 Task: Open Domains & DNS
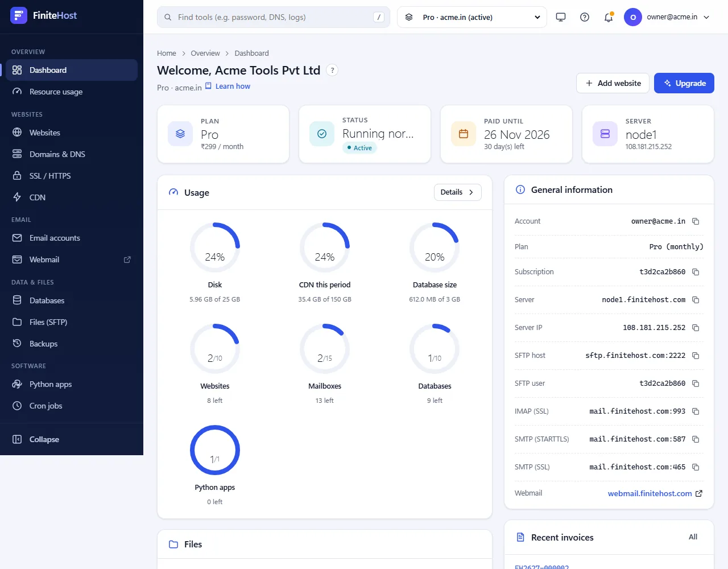(x=72, y=154)
